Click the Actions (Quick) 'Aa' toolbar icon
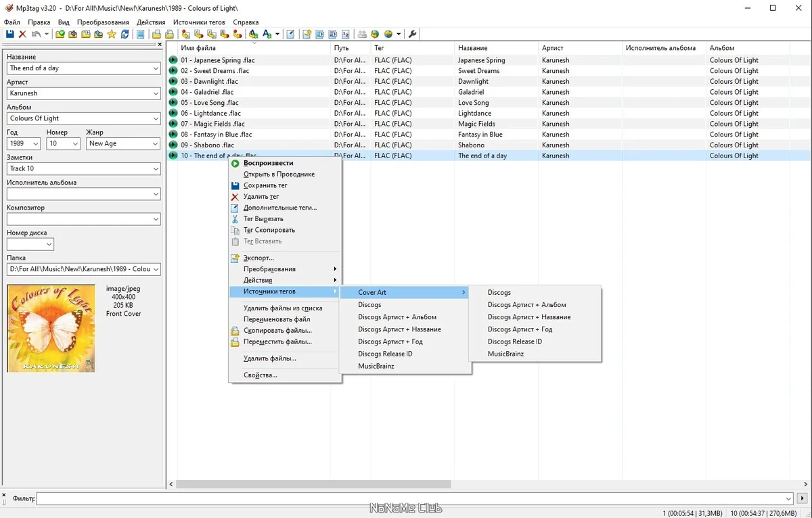This screenshot has width=812, height=518. click(267, 34)
